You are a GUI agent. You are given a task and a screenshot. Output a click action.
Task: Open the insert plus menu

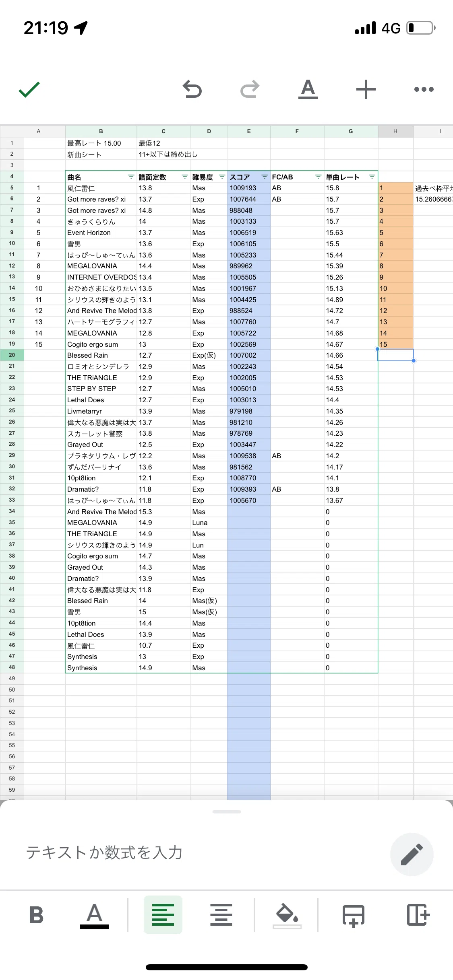(x=366, y=89)
